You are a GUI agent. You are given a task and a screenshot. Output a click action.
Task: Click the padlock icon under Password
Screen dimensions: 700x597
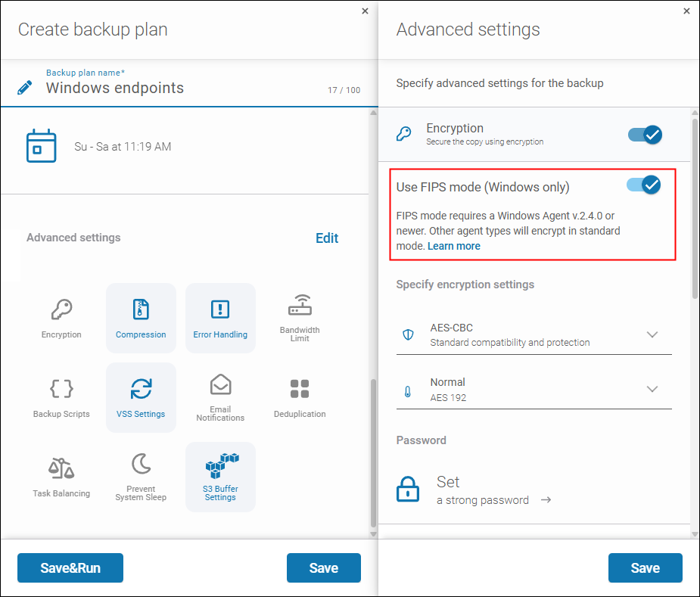tap(408, 489)
